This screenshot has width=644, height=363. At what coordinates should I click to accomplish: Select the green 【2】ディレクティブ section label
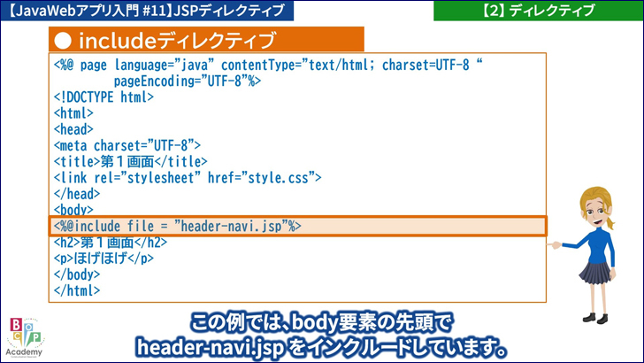[538, 11]
